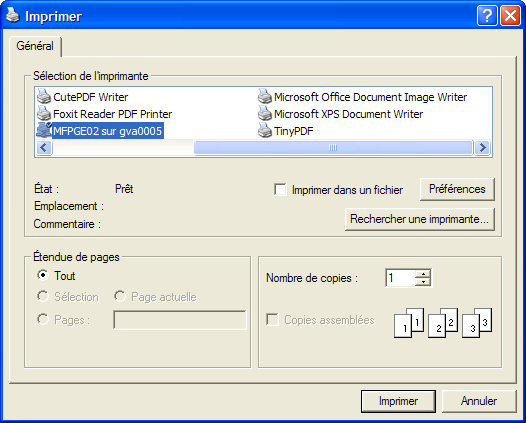Select the Tout radio button
526x423 pixels.
point(43,275)
